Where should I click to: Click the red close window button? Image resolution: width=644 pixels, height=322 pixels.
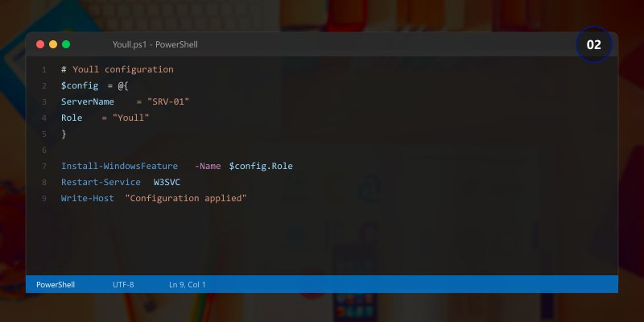(40, 44)
